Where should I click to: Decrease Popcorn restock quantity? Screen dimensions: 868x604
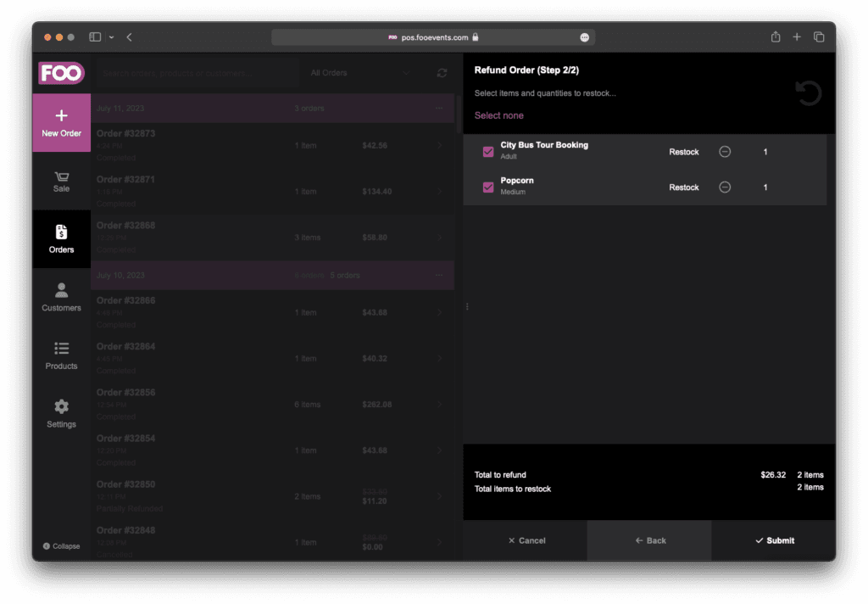(x=725, y=187)
